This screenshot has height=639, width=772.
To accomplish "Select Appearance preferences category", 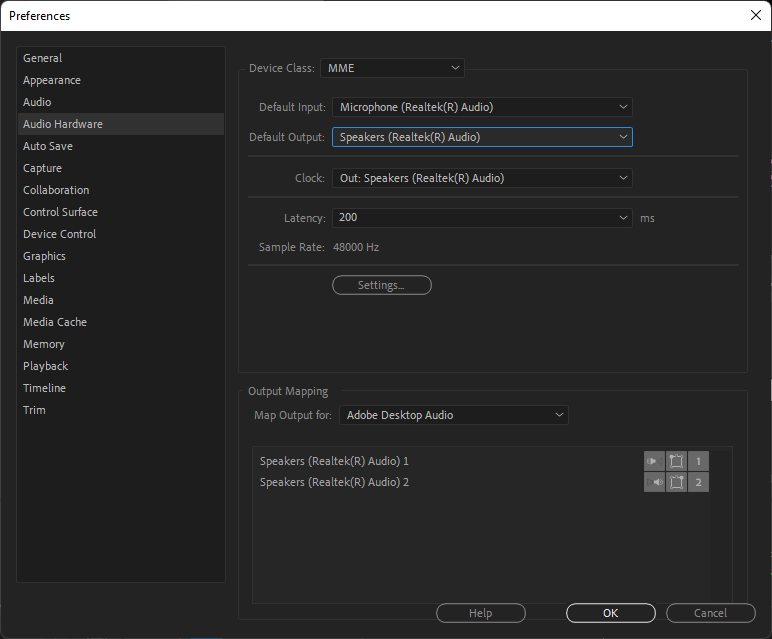I will tap(121, 80).
